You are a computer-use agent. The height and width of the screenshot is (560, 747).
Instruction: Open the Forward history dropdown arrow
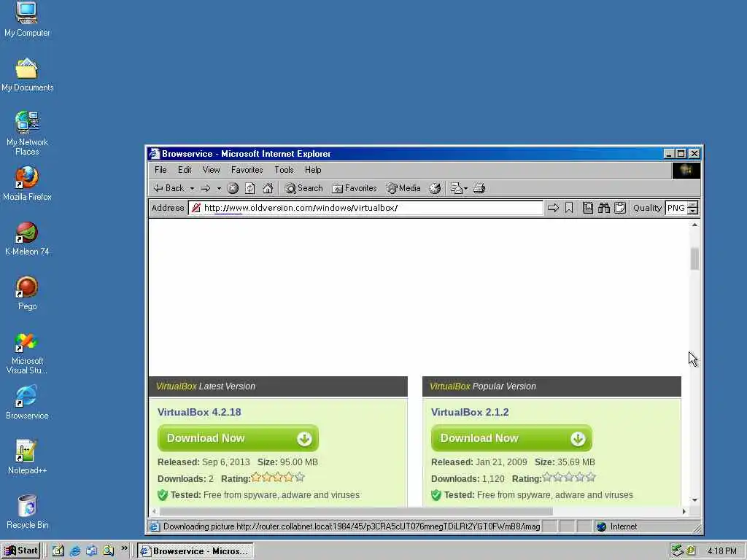tap(219, 189)
